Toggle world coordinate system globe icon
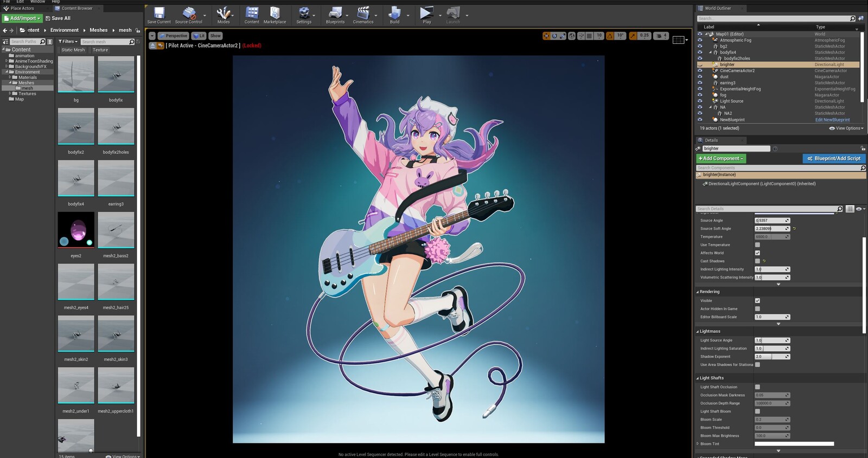Image resolution: width=868 pixels, height=458 pixels. tap(572, 36)
